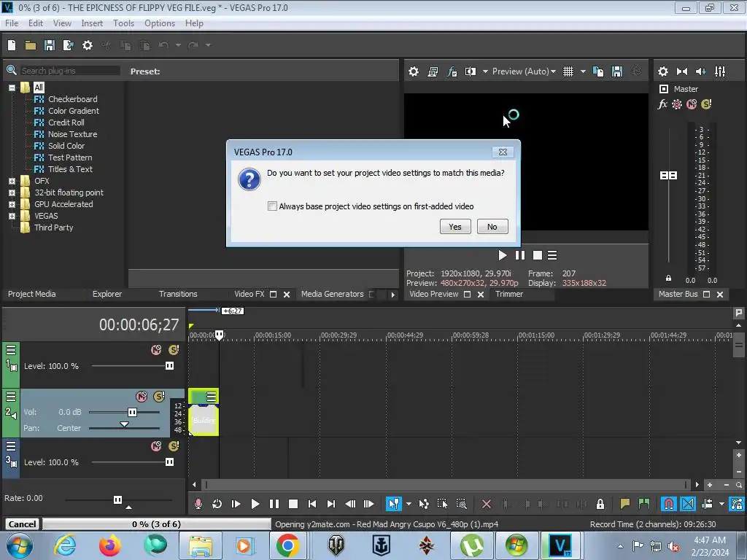Open a project via folder icon
The width and height of the screenshot is (747, 560).
[31, 45]
